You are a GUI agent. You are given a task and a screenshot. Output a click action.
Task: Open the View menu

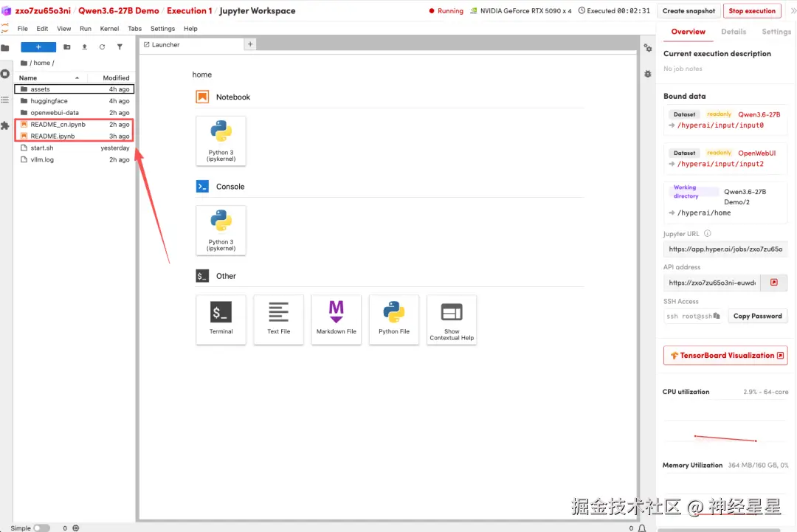point(64,29)
